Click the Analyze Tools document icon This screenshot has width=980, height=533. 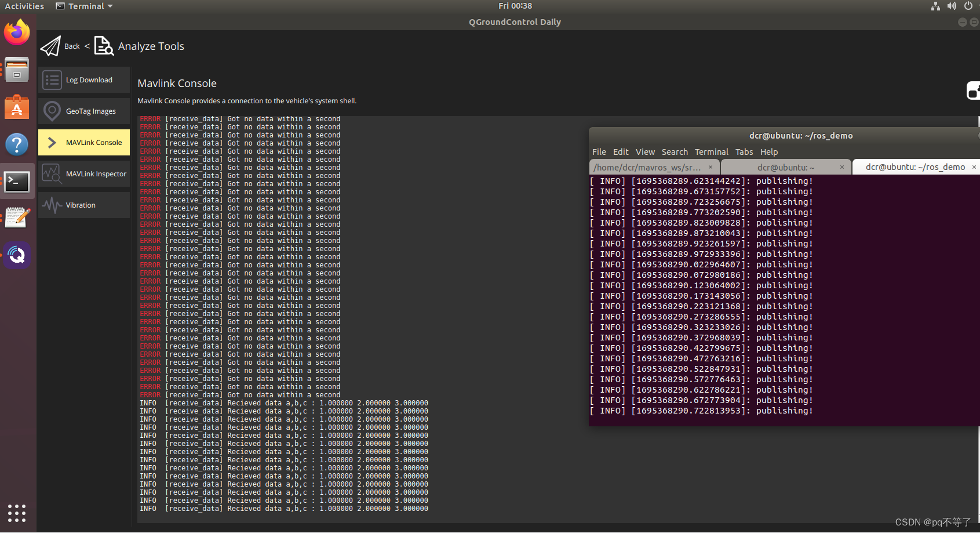click(x=104, y=46)
